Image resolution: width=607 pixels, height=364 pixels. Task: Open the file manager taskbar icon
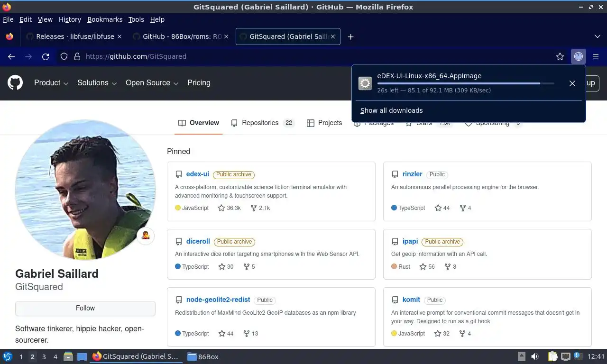[68, 357]
